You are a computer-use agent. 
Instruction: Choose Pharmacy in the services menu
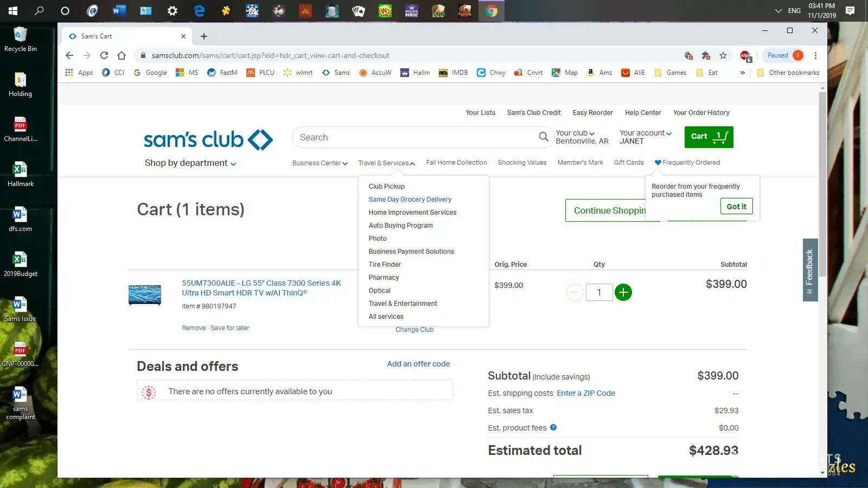(384, 278)
